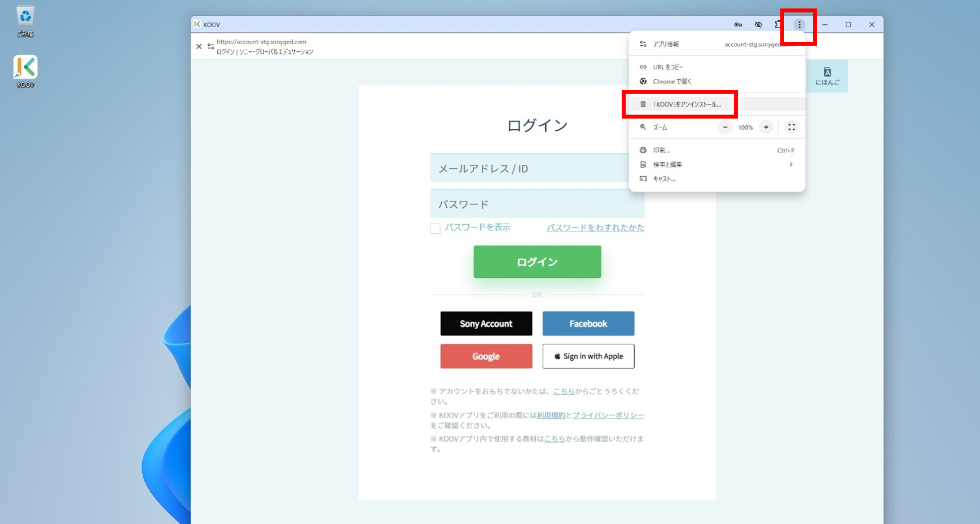The height and width of the screenshot is (524, 980).
Task: Click the メールアドレス / ID input field
Action: tap(537, 168)
